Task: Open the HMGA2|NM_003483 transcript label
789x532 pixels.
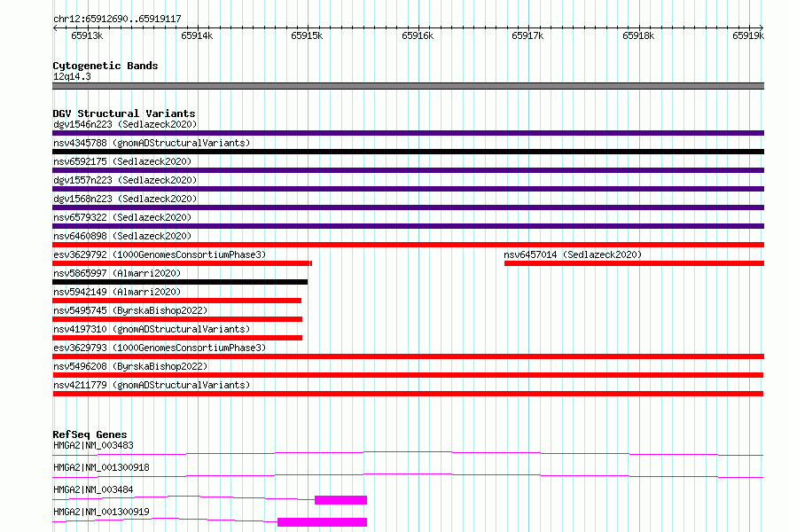Action: click(x=93, y=445)
